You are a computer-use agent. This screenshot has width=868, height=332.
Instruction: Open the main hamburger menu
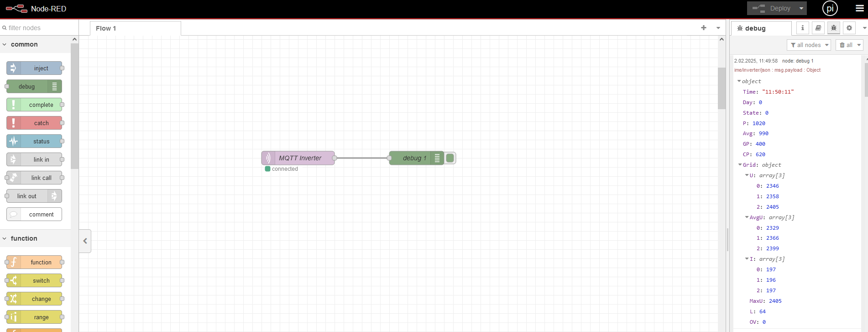point(859,8)
